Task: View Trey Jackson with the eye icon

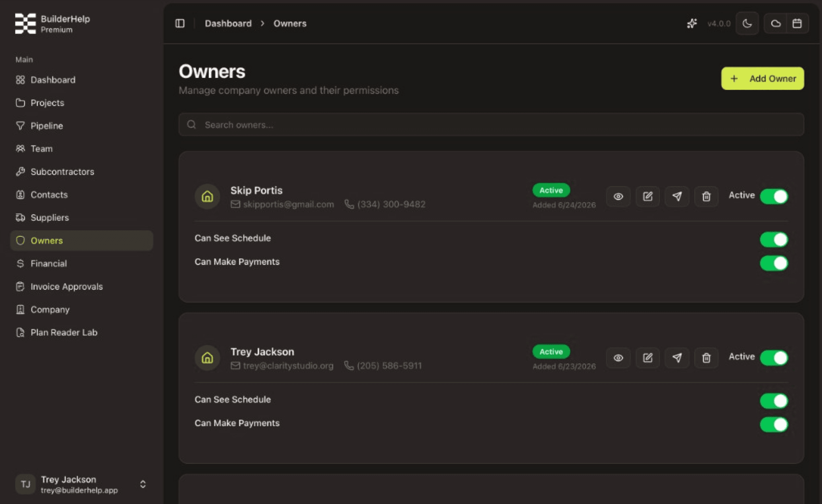Action: click(618, 358)
